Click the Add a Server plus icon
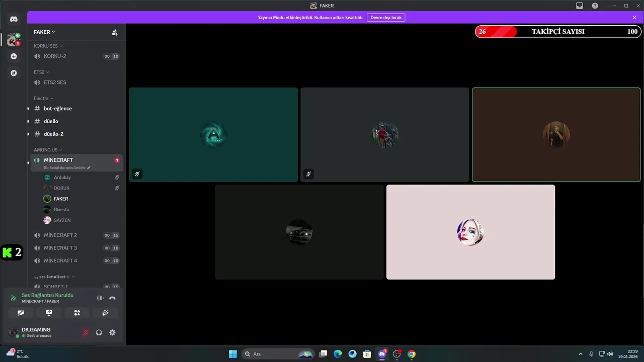Screen dimensions: 644x362 14,56
